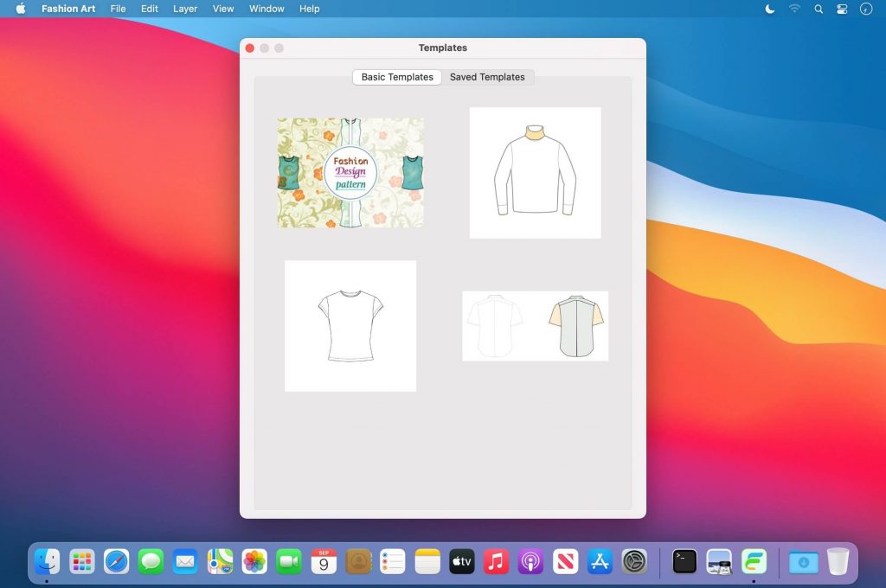The image size is (886, 588).
Task: Launch the Photos app from the Dock
Action: [x=254, y=561]
